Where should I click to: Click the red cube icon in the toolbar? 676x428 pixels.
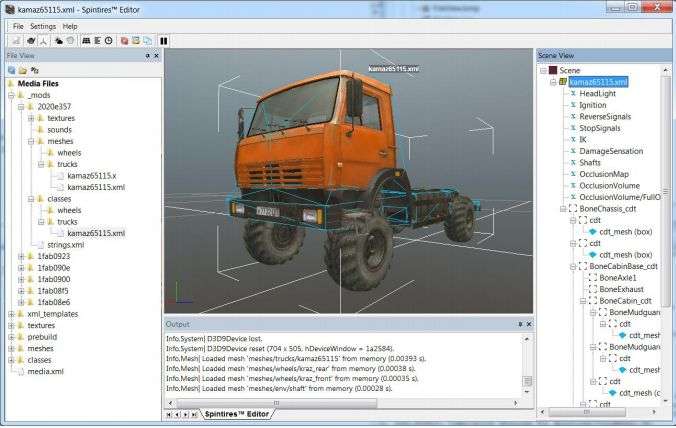pyautogui.click(x=124, y=41)
